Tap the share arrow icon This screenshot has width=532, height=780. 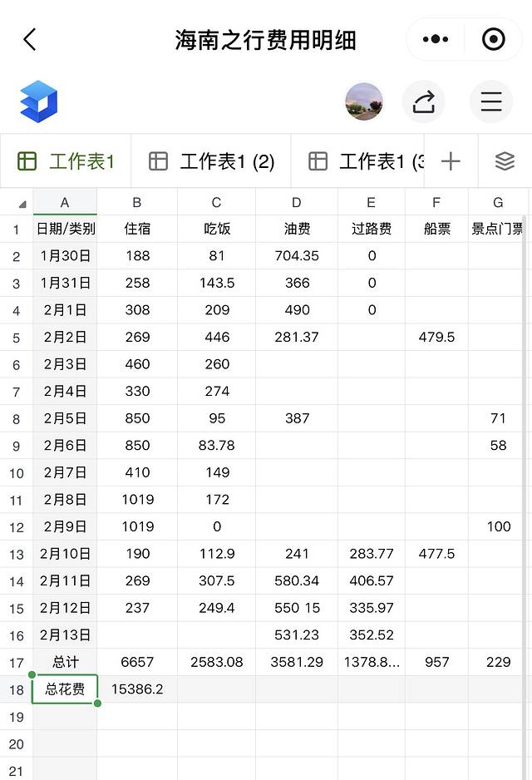[424, 101]
